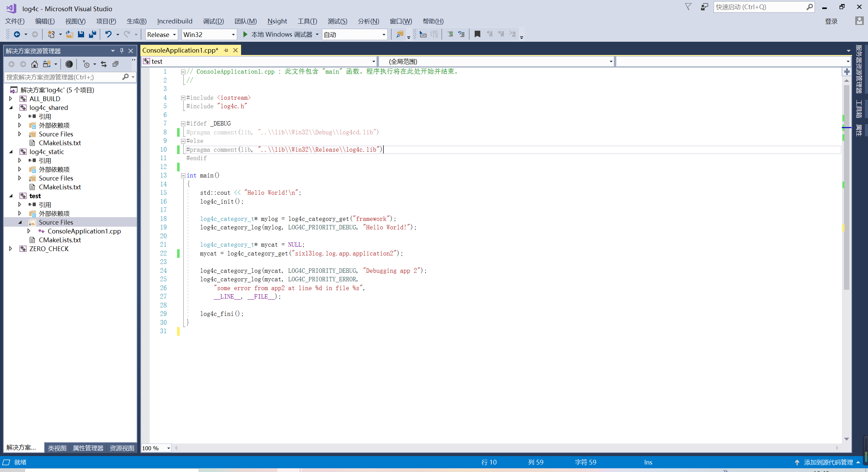Screen dimensions: 868x472
Task: Save all files using Save All icon
Action: [x=92, y=34]
